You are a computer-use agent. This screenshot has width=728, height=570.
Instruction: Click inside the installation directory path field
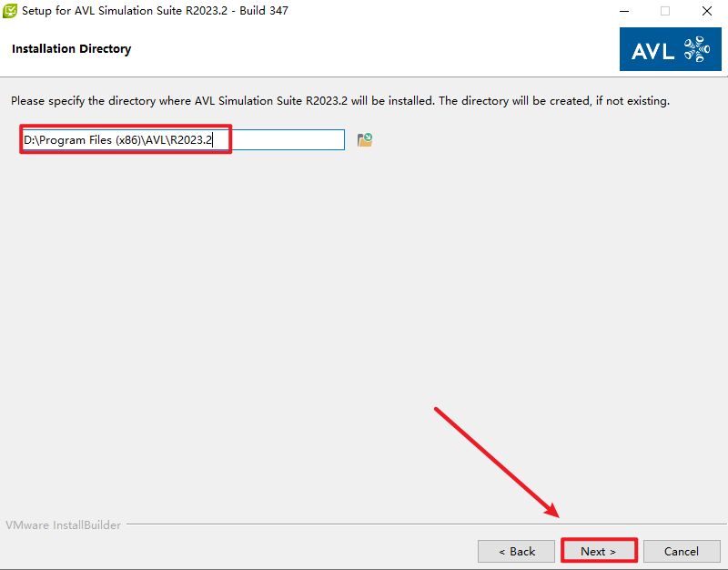click(182, 139)
